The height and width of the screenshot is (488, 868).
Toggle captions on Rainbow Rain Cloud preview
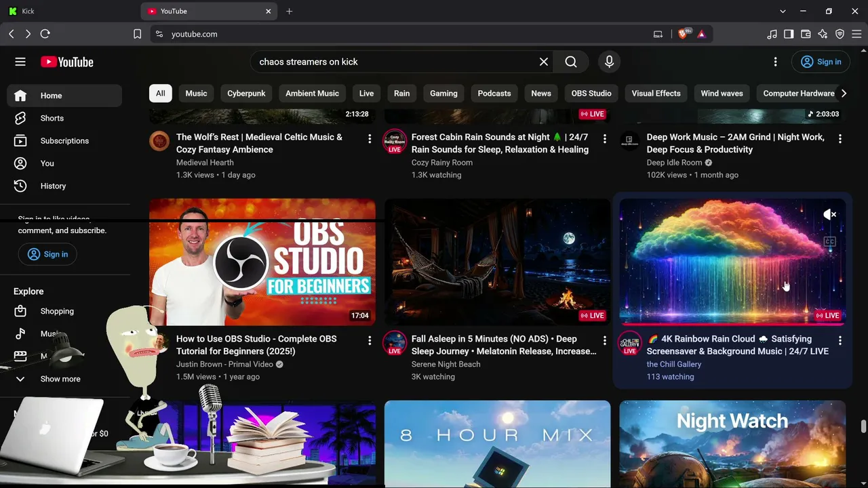click(x=830, y=241)
